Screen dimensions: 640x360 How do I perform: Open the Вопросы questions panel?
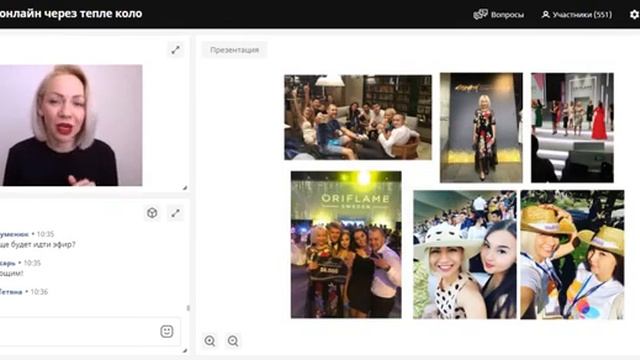tap(498, 14)
